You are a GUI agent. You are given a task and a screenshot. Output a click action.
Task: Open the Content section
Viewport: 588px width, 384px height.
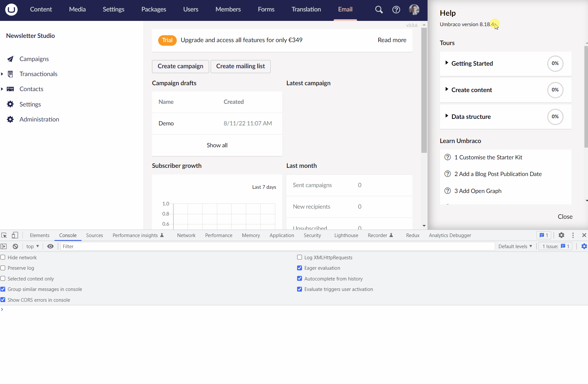[x=41, y=9]
